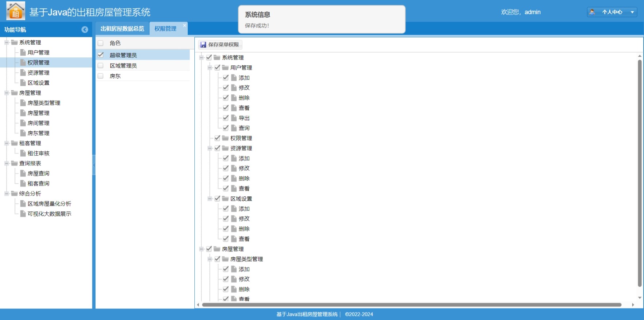This screenshot has width=644, height=320.
Task: Click the sidebar splitter collapse handle
Action: pyautogui.click(x=94, y=165)
